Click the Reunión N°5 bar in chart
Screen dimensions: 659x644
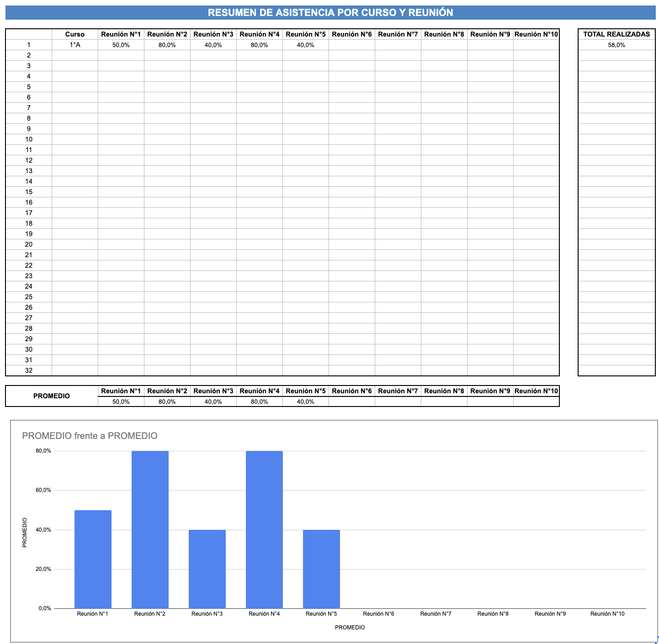click(x=321, y=569)
